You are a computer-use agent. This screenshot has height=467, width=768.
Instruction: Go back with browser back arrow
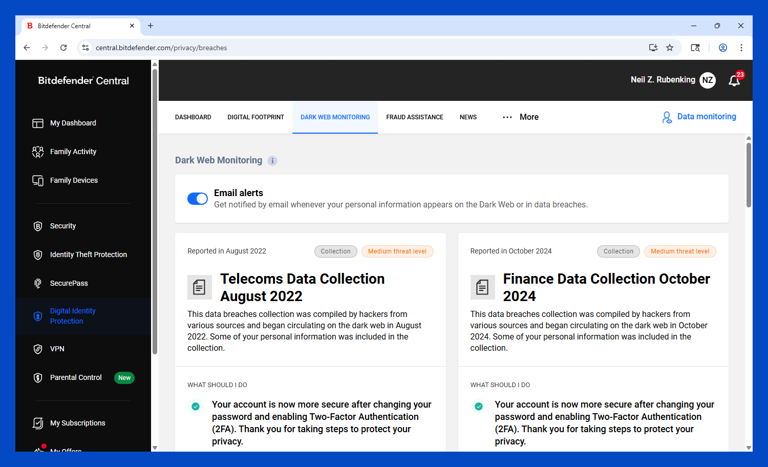pos(27,48)
